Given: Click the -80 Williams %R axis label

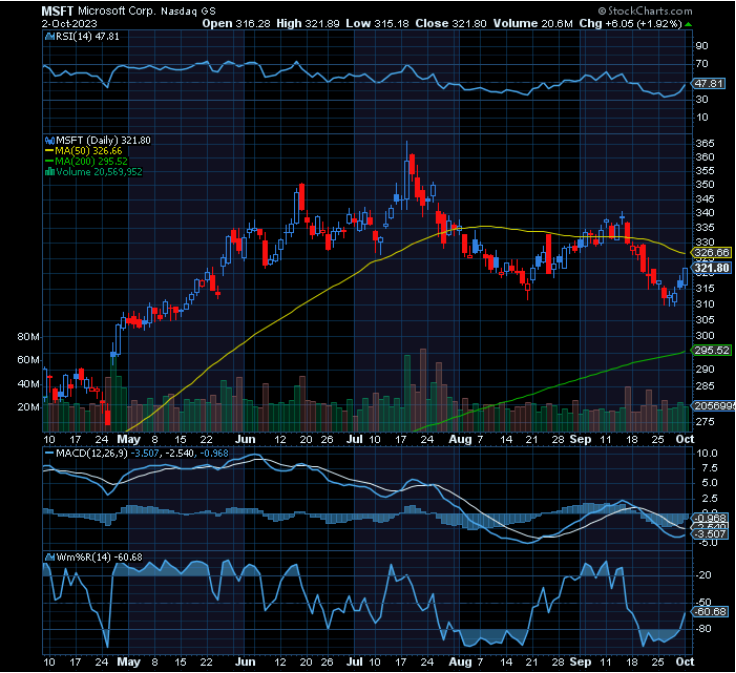Looking at the screenshot, I should [703, 629].
